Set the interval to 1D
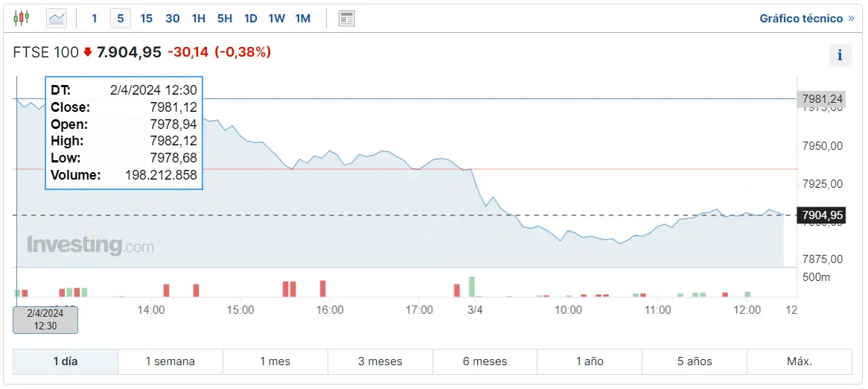This screenshot has height=389, width=868. click(250, 18)
